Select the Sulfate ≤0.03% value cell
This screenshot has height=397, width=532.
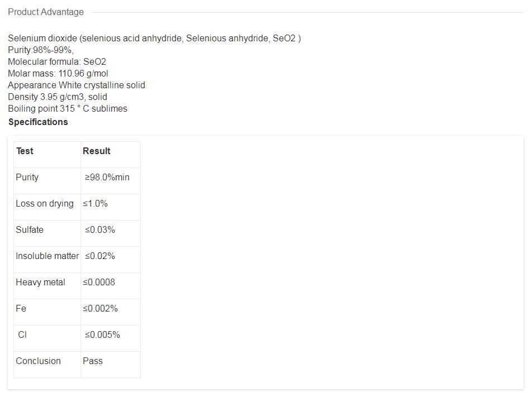pos(100,229)
